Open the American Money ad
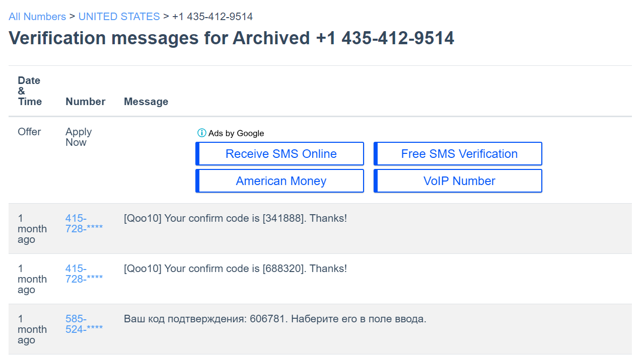Screen dimensions: 644x357 [x=279, y=181]
